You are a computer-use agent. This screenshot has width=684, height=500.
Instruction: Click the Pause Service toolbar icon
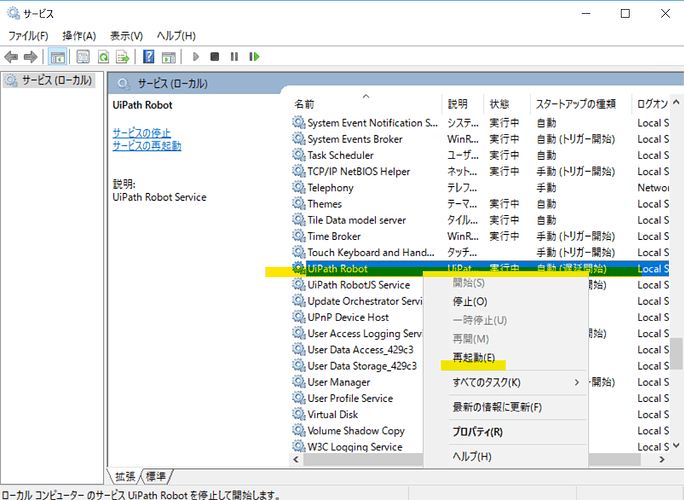(234, 57)
